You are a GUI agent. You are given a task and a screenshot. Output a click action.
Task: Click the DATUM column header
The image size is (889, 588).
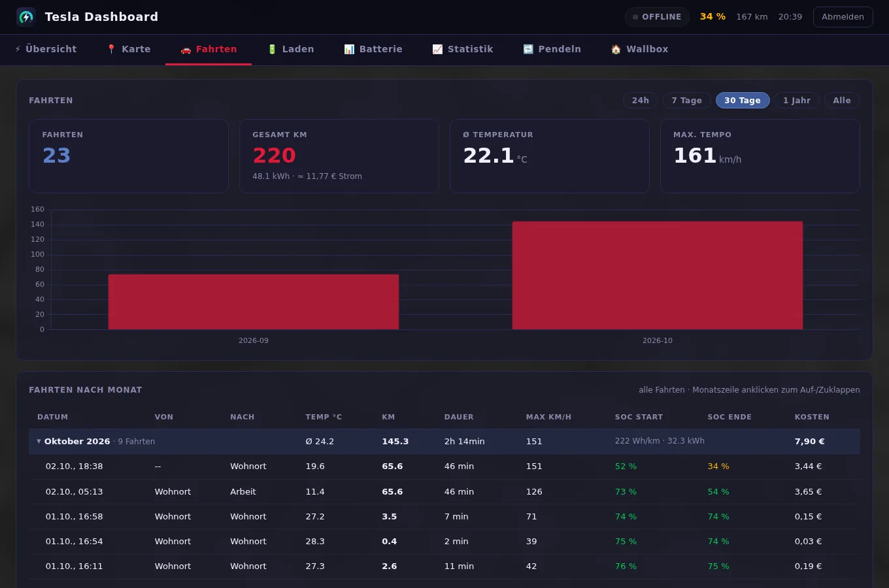(x=53, y=417)
